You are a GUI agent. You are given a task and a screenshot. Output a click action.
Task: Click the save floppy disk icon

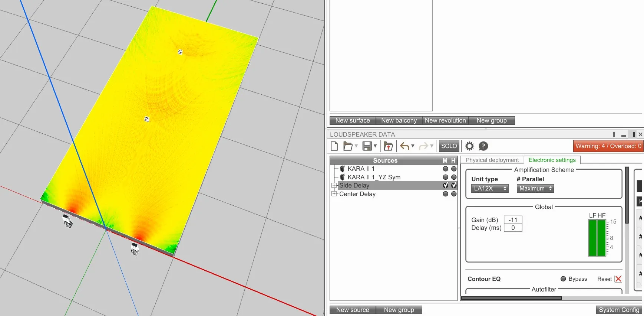tap(367, 146)
